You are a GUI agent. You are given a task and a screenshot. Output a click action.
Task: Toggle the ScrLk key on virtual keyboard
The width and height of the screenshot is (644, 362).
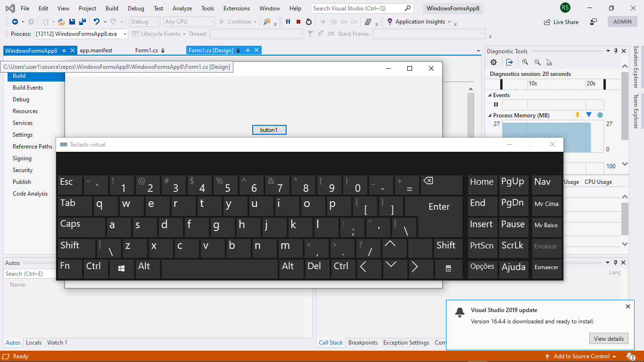click(x=513, y=248)
